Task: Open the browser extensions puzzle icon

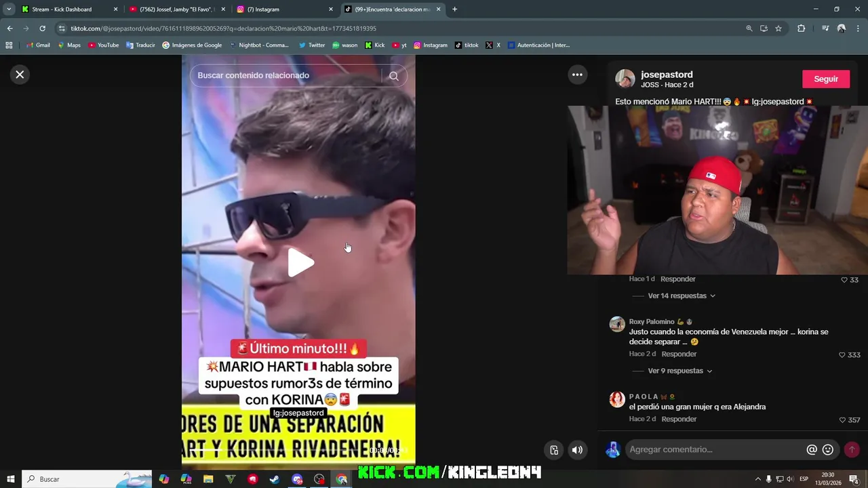Action: click(x=802, y=28)
